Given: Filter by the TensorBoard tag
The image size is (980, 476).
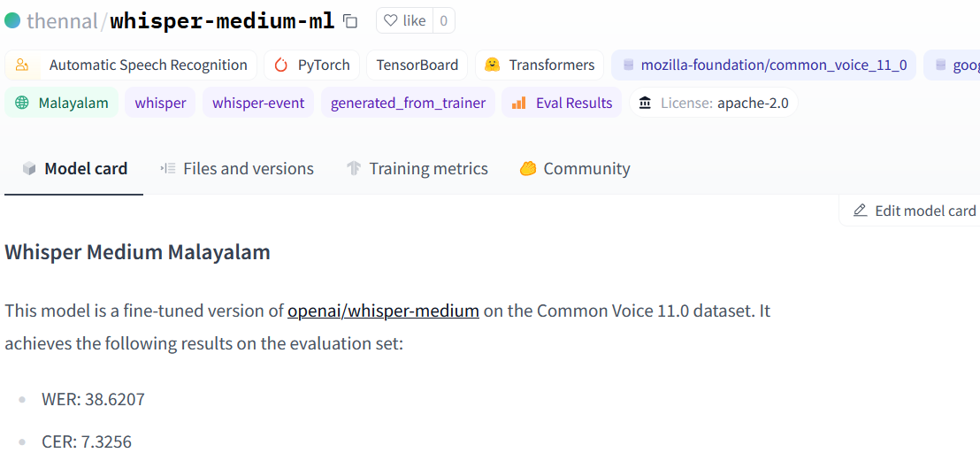Looking at the screenshot, I should click(x=417, y=65).
